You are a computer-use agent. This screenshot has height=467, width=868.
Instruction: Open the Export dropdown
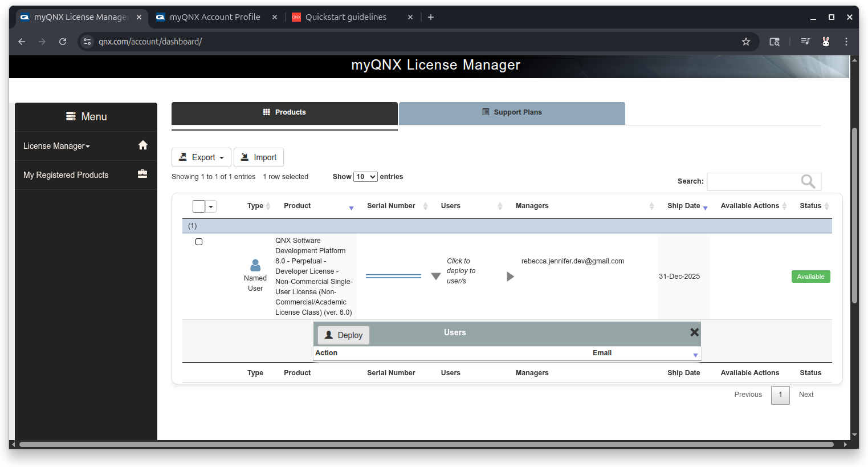(201, 157)
